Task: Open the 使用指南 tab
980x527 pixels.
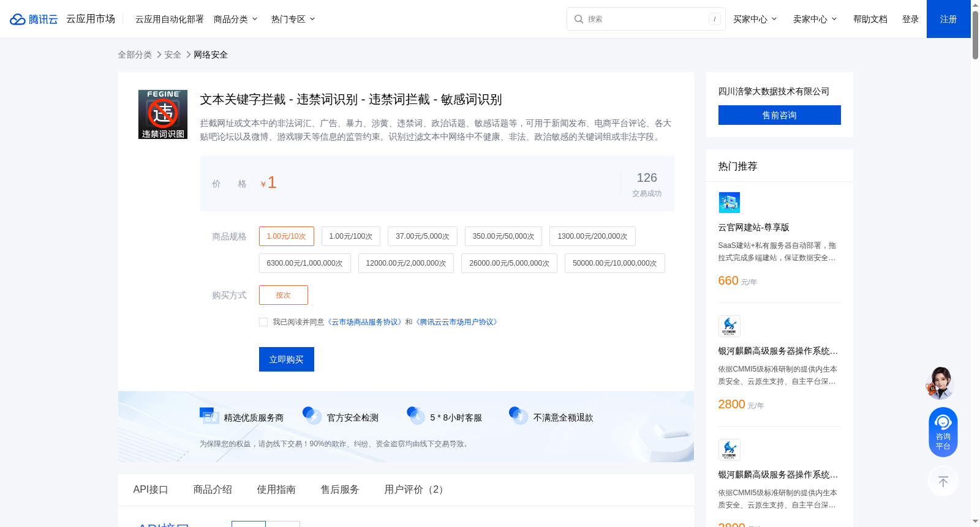Action: (276, 490)
